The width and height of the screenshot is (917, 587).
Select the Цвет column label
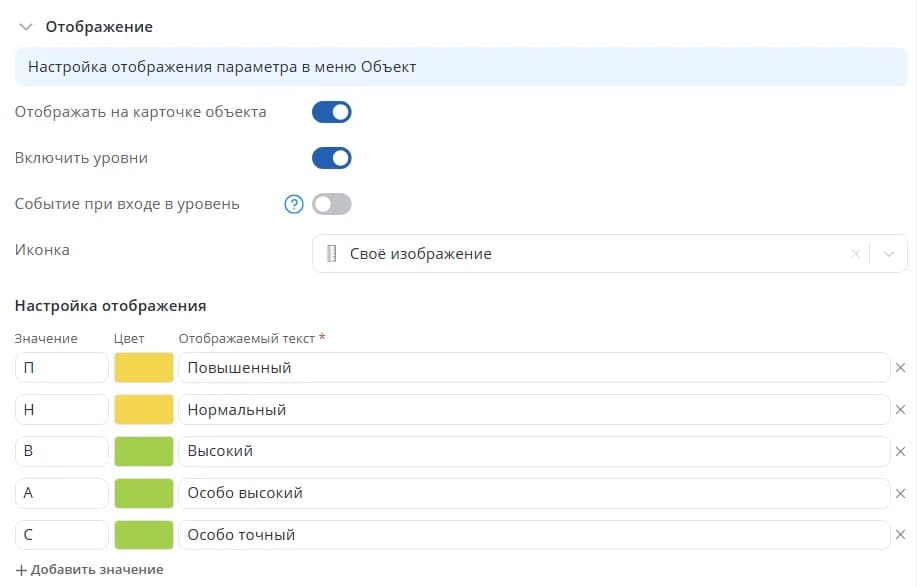pyautogui.click(x=129, y=339)
